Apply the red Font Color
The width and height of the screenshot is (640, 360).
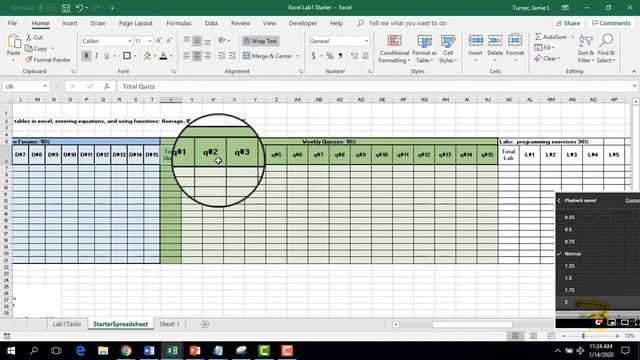pos(163,56)
